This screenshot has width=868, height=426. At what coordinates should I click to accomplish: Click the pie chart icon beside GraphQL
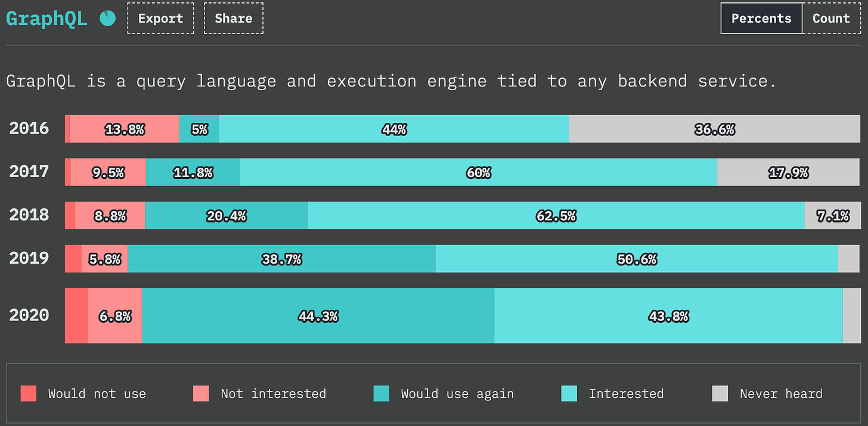point(107,18)
